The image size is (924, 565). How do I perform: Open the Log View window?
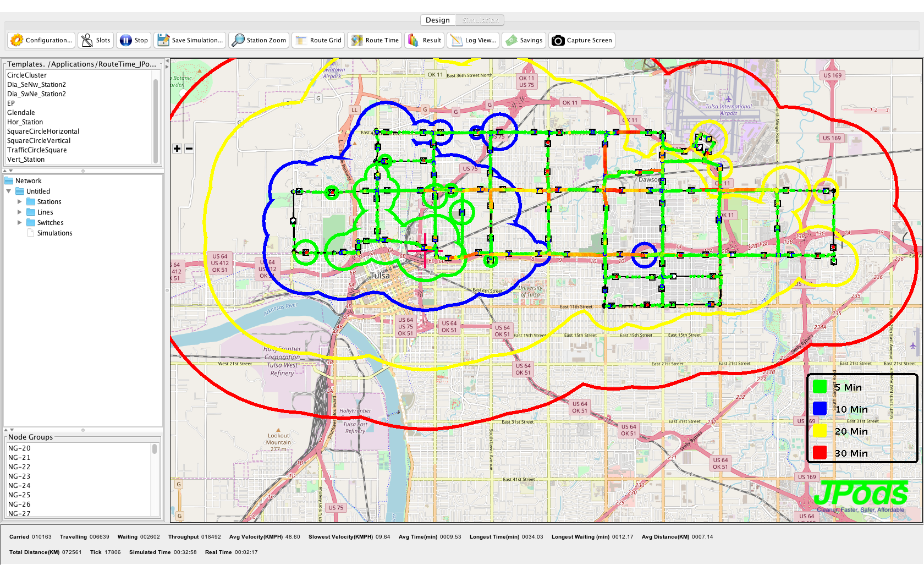click(x=456, y=40)
